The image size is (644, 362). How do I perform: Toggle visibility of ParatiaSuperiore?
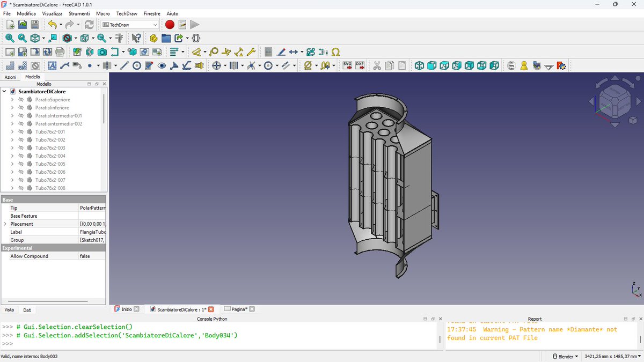21,100
